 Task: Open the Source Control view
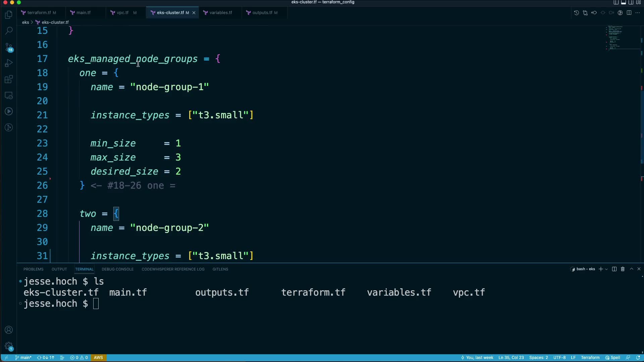[9, 47]
